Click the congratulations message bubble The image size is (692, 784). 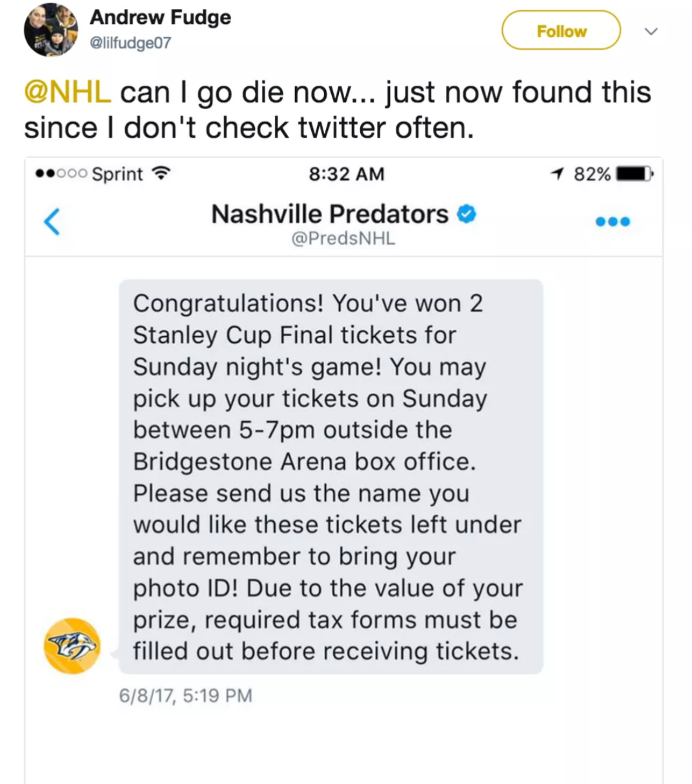[331, 477]
